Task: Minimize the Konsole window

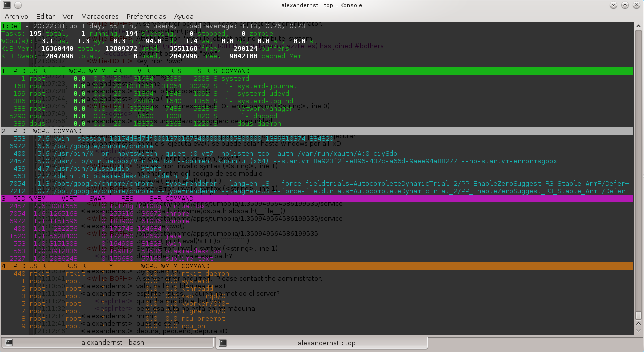Action: pos(614,5)
